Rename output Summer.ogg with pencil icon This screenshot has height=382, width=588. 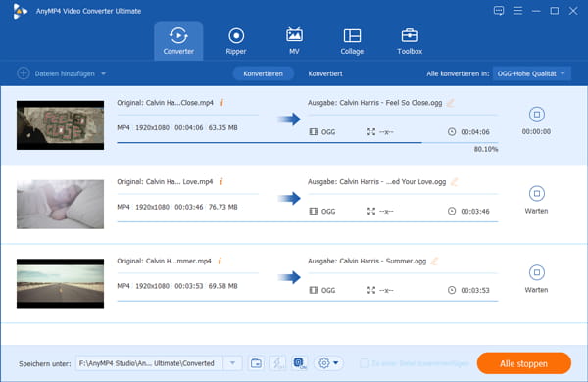[434, 261]
